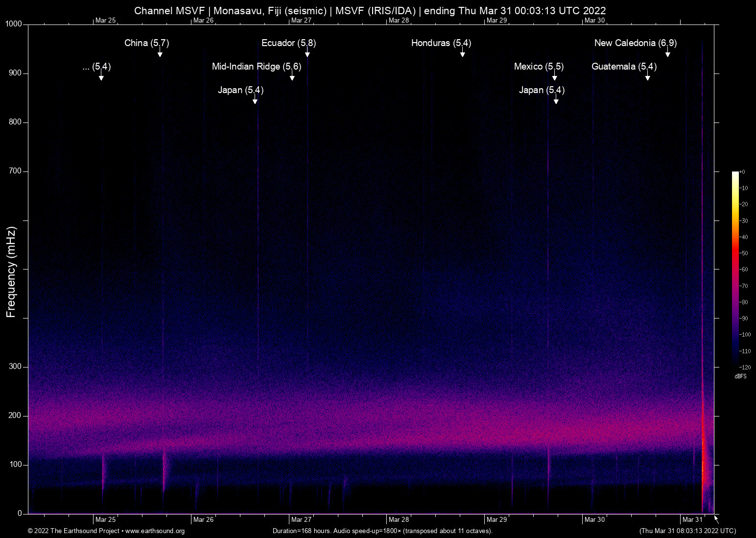Click the 'Thu Mar 31 08:03:13 2022 UTC' timestamp
The width and height of the screenshot is (756, 538).
pyautogui.click(x=687, y=531)
